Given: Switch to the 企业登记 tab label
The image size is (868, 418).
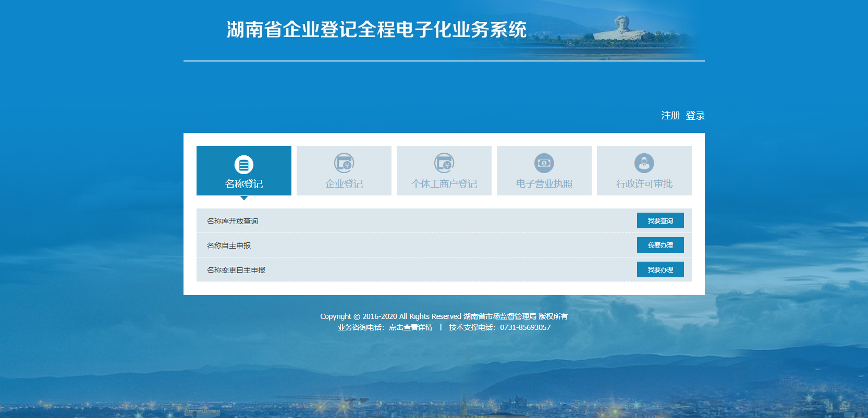Looking at the screenshot, I should pyautogui.click(x=344, y=184).
